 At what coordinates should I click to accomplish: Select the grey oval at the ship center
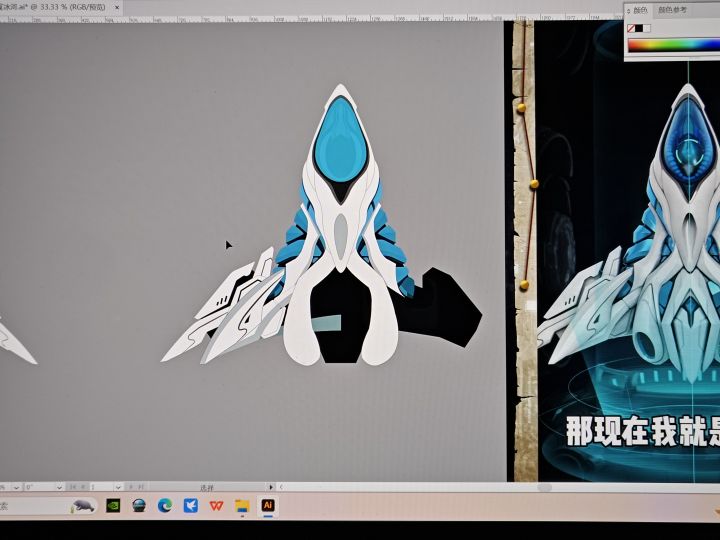click(340, 236)
